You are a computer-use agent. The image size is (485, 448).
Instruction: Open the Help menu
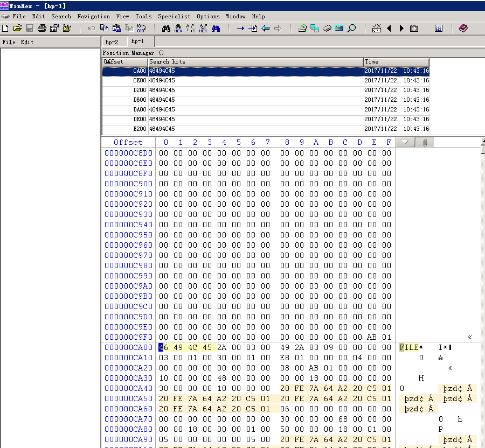tap(258, 16)
